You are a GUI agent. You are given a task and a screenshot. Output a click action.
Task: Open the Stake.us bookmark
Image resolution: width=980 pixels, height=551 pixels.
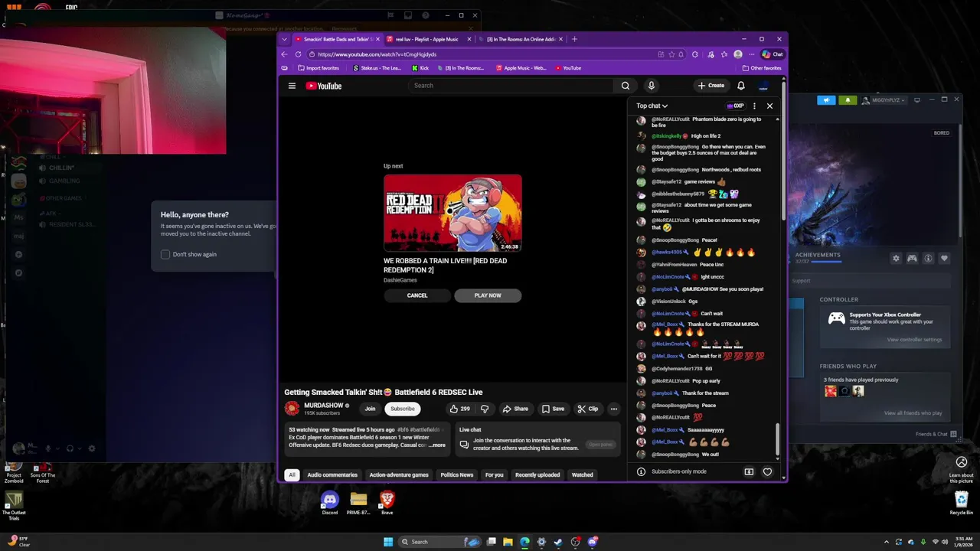(x=377, y=68)
